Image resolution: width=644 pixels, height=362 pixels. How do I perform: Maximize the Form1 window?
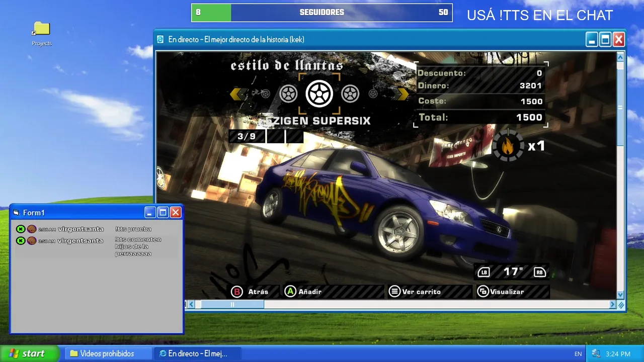(163, 213)
